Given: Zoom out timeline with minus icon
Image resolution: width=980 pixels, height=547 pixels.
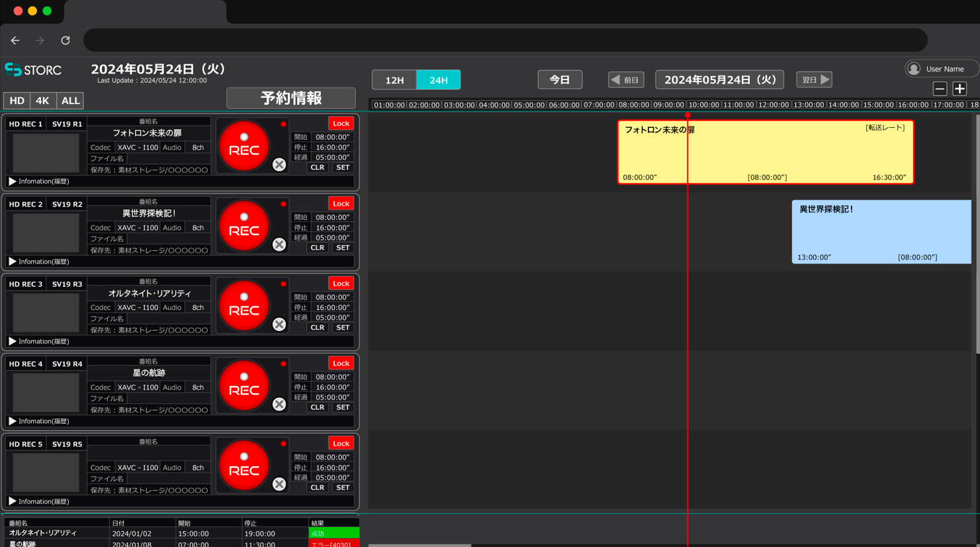Looking at the screenshot, I should [940, 89].
